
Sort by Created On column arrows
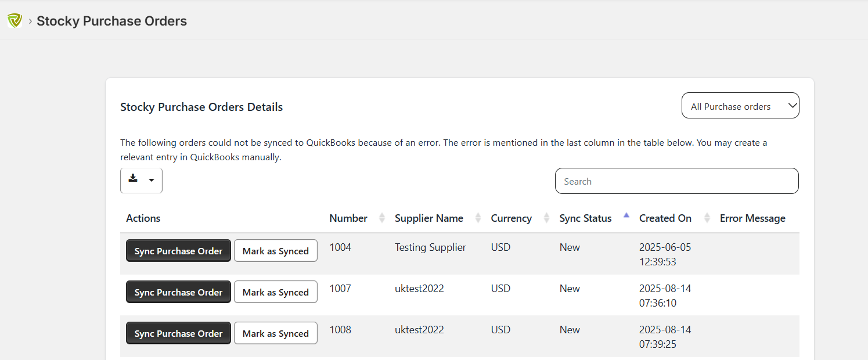pyautogui.click(x=707, y=218)
